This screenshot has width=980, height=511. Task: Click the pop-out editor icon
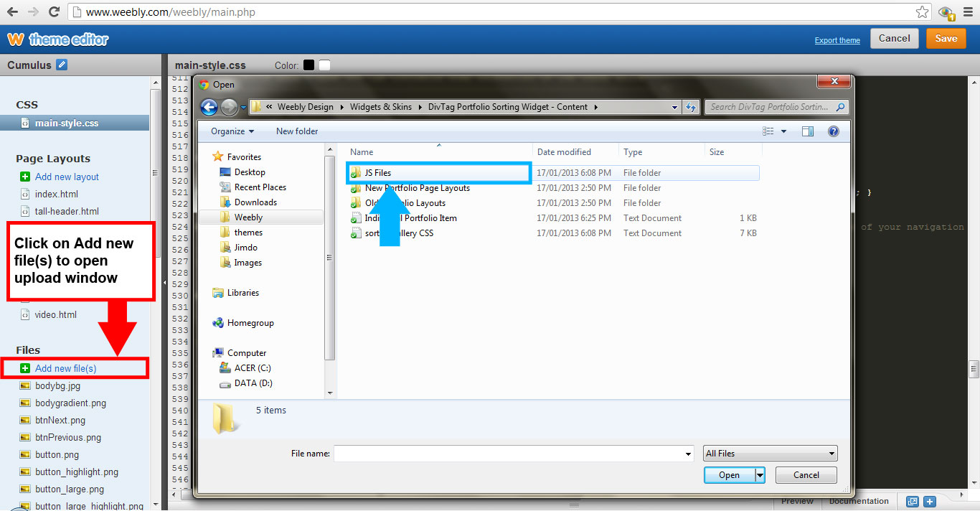(x=913, y=502)
